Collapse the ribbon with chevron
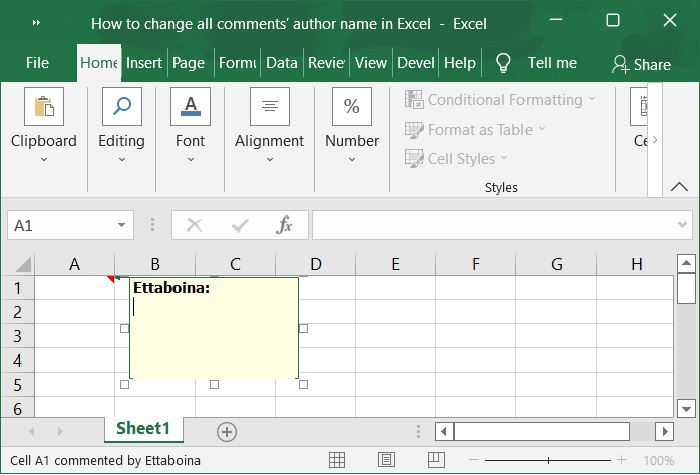Screen dimensions: 700x475 679,187
